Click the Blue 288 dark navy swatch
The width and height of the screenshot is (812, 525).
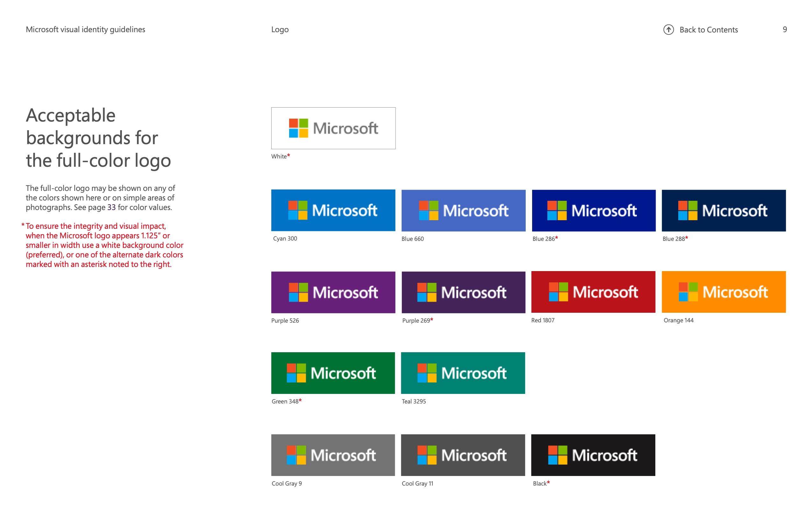[723, 211]
